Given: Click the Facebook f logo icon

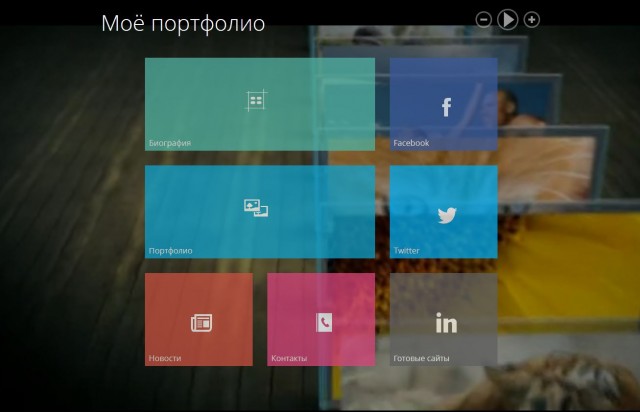Looking at the screenshot, I should tap(446, 107).
